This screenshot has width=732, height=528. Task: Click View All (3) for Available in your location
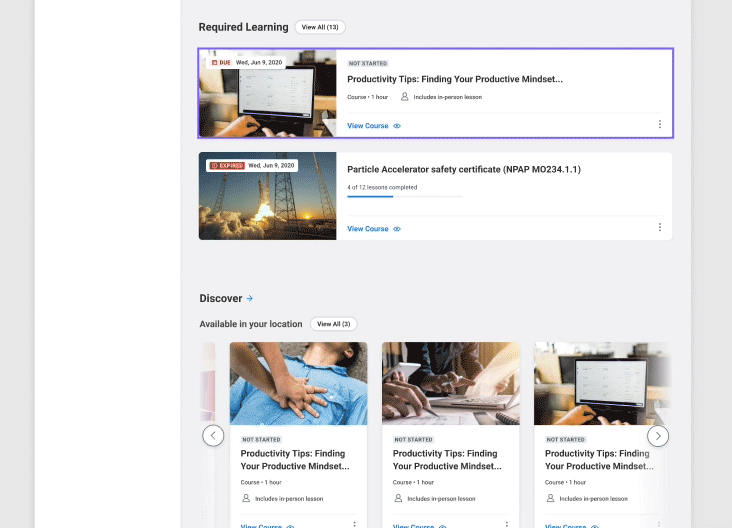[x=333, y=324]
